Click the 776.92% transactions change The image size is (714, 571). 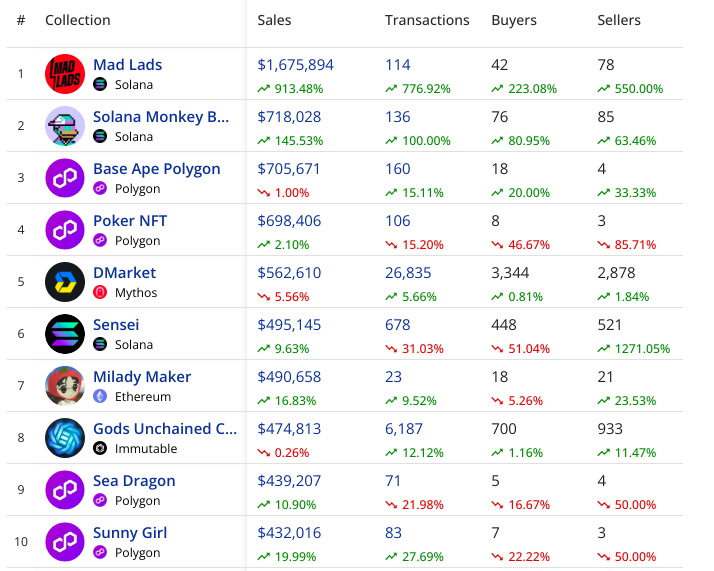[426, 88]
